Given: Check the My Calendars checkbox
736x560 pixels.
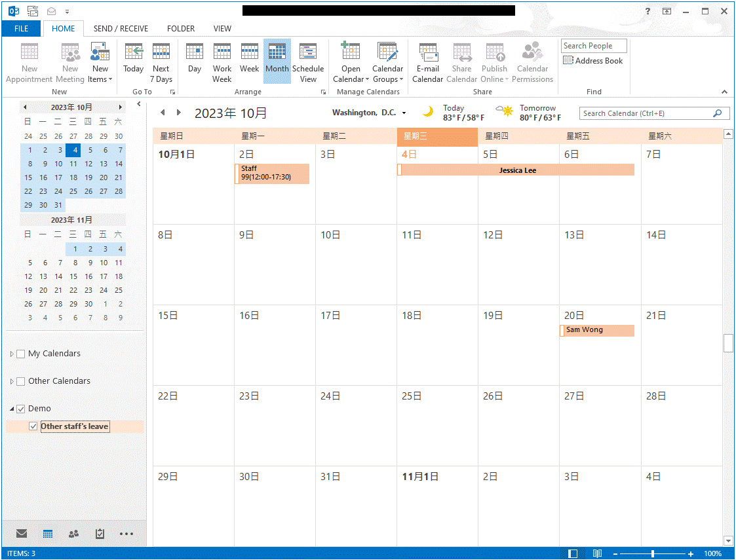Looking at the screenshot, I should (21, 354).
